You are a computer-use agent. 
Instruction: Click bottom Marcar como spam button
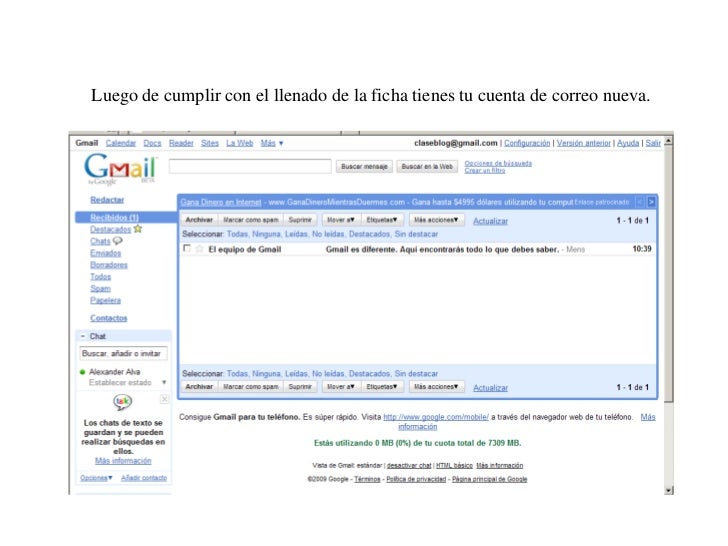point(251,386)
